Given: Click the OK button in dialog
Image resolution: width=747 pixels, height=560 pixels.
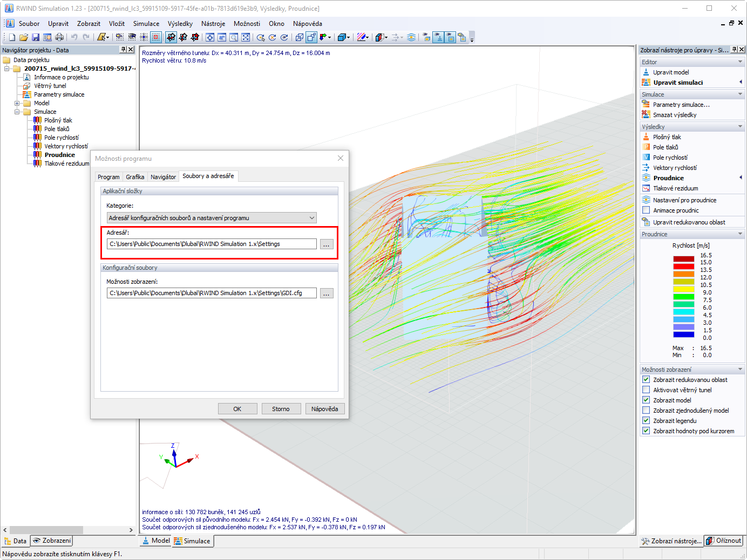Looking at the screenshot, I should (x=237, y=409).
